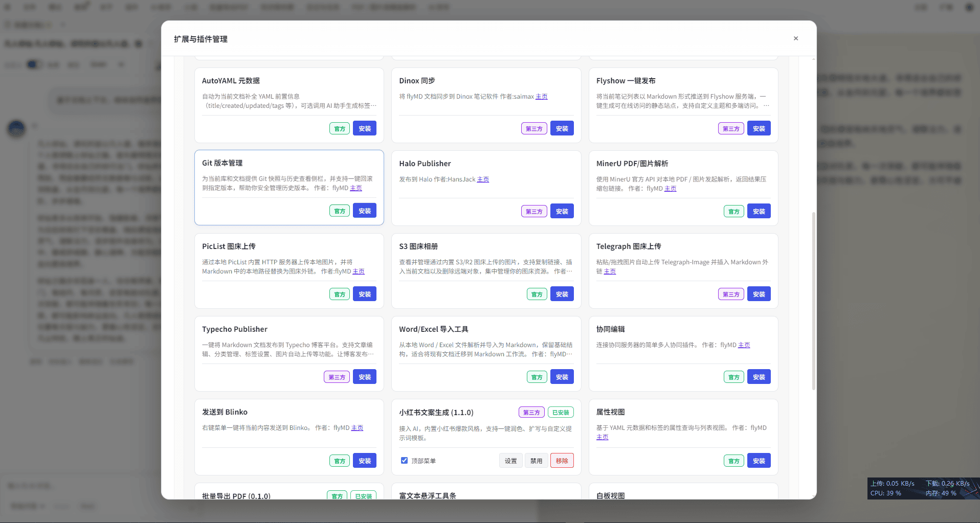Install the PicList 图床上传 plugin
Image resolution: width=980 pixels, height=523 pixels.
click(x=365, y=294)
